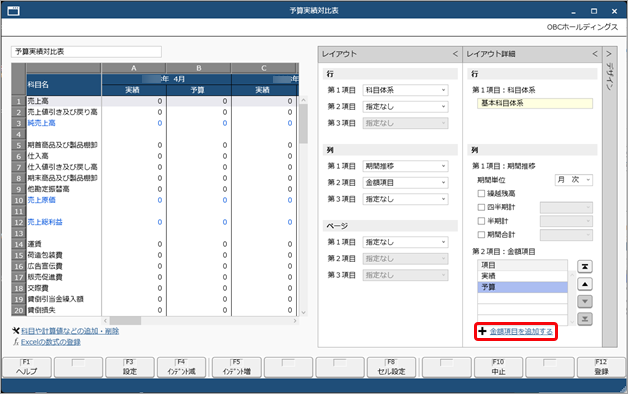
Task: Click the plus icon beside 金額項目を追加する
Action: point(482,331)
